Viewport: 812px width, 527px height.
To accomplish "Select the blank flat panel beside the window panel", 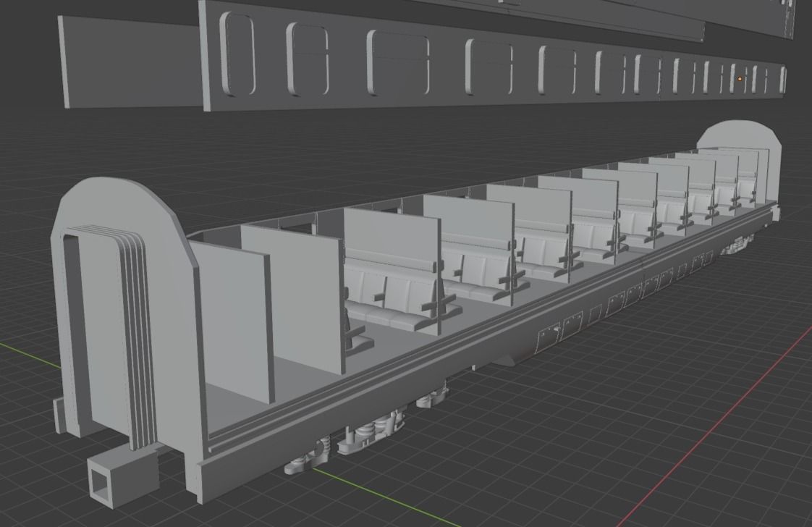I will (x=132, y=63).
